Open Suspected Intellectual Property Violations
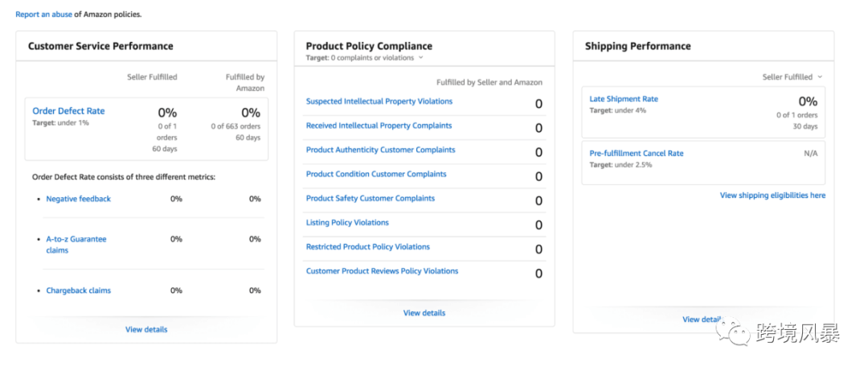 coord(379,101)
